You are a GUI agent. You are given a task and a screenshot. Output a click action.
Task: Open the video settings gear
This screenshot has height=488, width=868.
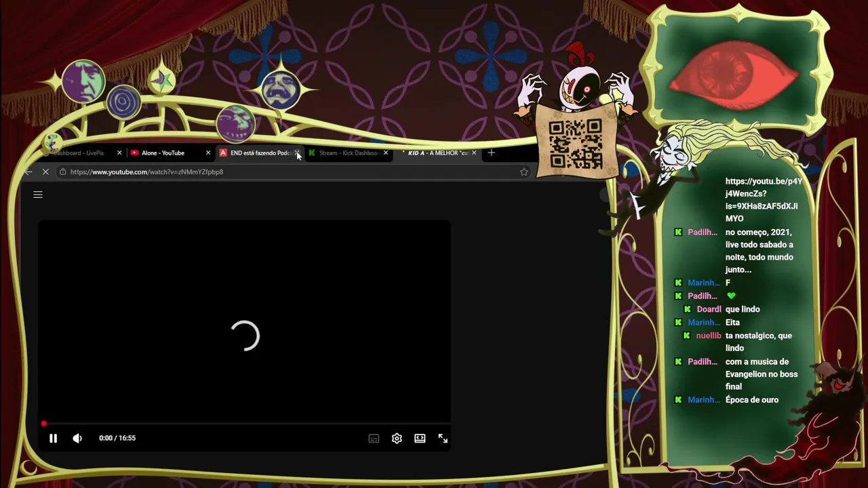(x=397, y=439)
